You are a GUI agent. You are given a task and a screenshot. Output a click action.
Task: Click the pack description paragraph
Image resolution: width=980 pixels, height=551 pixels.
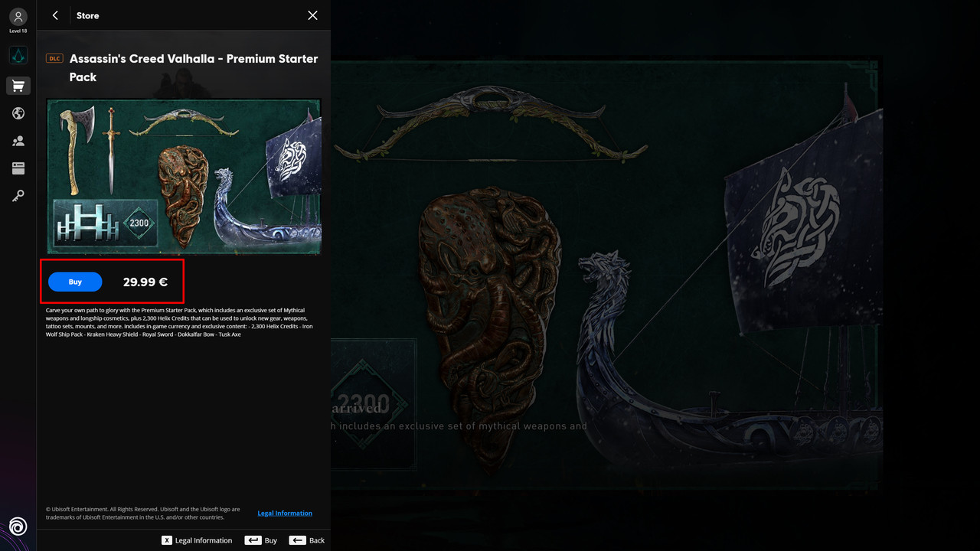pyautogui.click(x=180, y=322)
